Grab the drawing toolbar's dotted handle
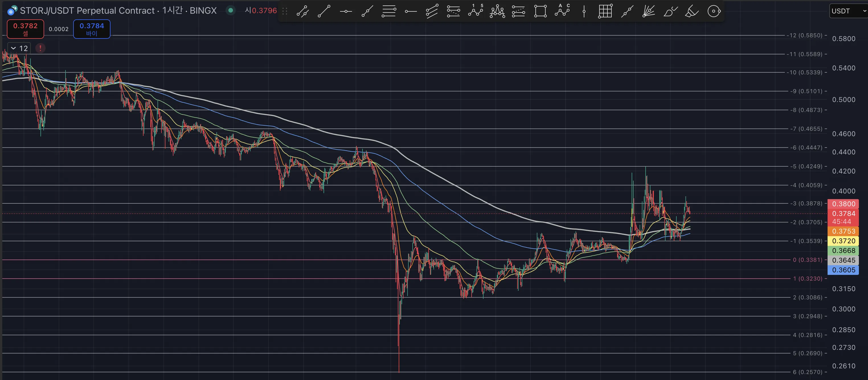 (x=285, y=11)
